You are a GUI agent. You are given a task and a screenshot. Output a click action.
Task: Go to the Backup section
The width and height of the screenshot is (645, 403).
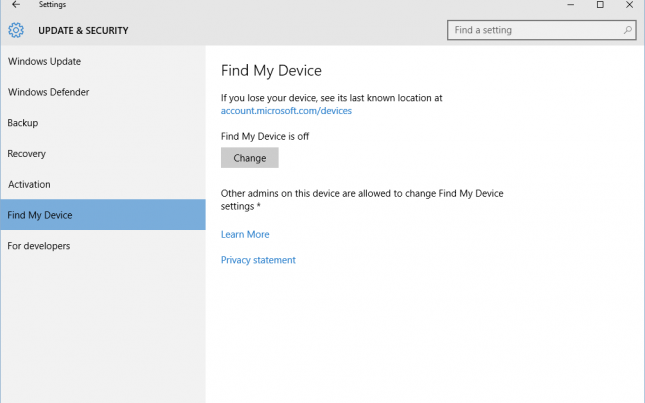click(x=23, y=123)
